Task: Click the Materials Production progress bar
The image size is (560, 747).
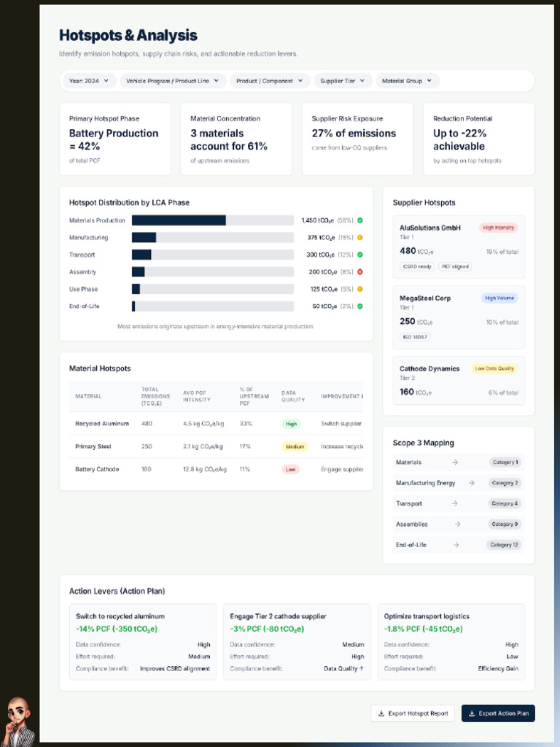Action: pyautogui.click(x=213, y=220)
